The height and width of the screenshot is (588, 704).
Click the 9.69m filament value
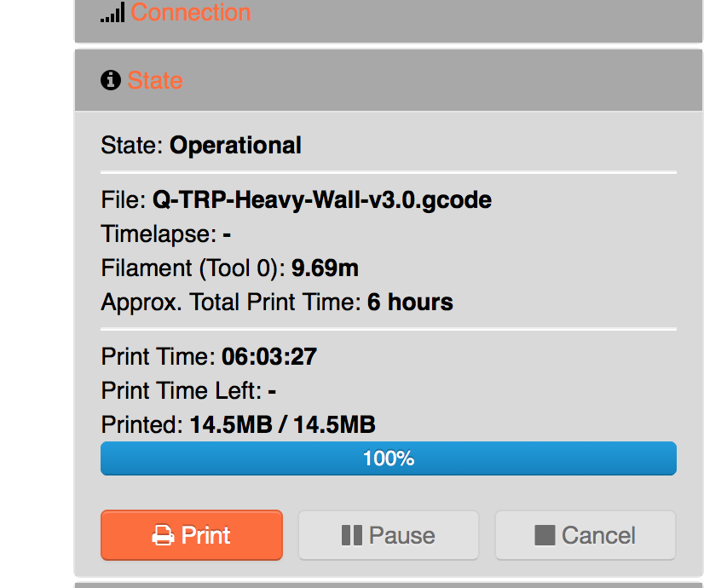[x=325, y=268]
